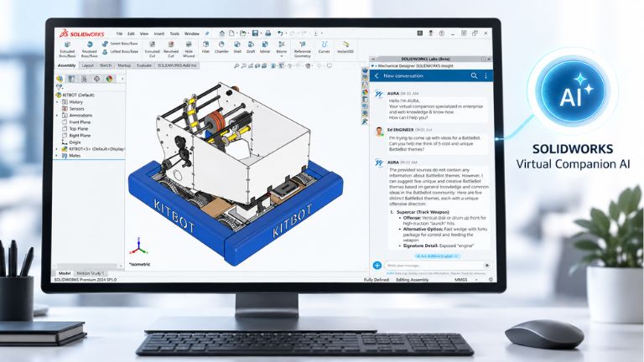Select the Draft tool
Viewport: 644px width, 362px height.
(x=251, y=47)
